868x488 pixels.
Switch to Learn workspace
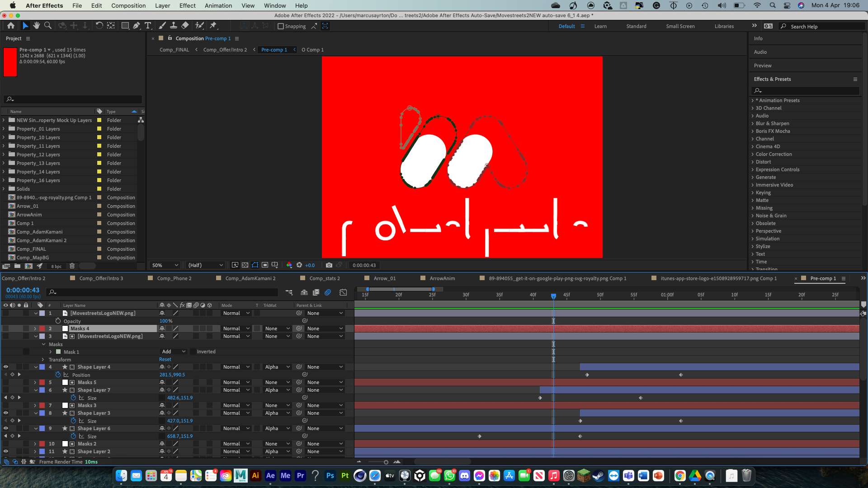click(x=600, y=26)
